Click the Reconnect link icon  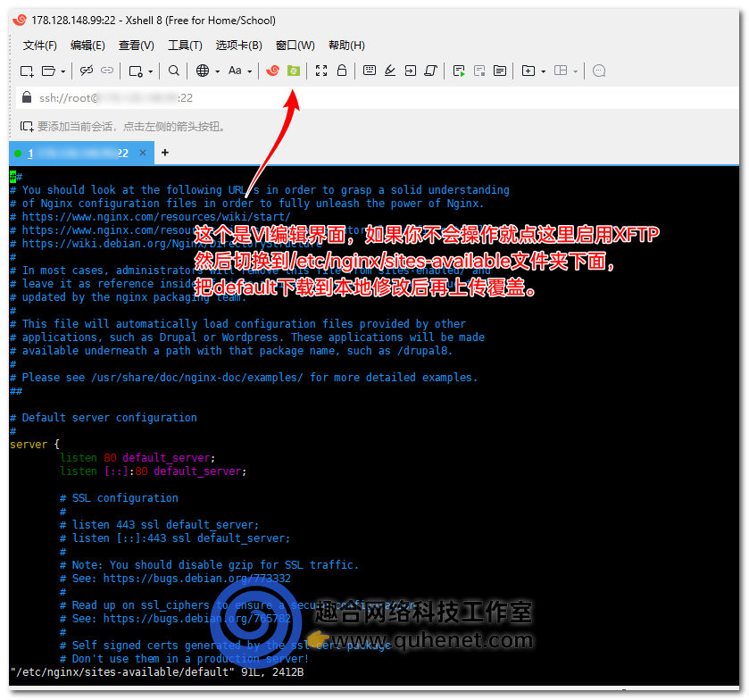[107, 71]
